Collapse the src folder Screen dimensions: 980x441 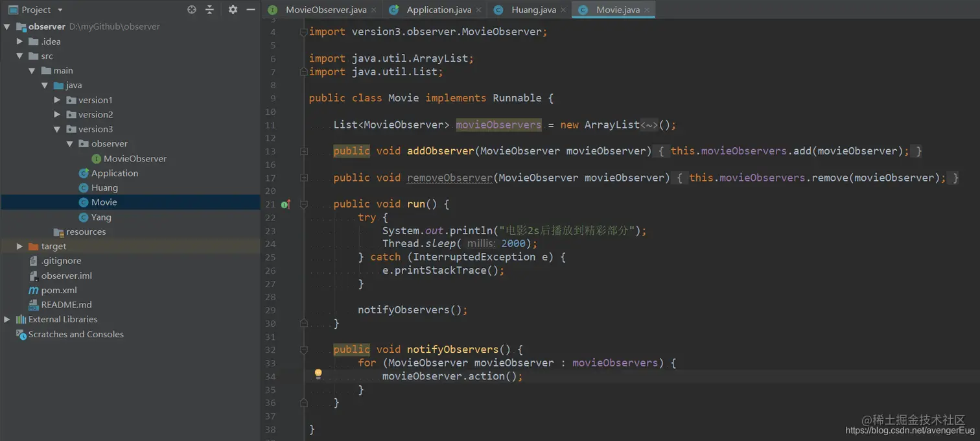tap(20, 56)
